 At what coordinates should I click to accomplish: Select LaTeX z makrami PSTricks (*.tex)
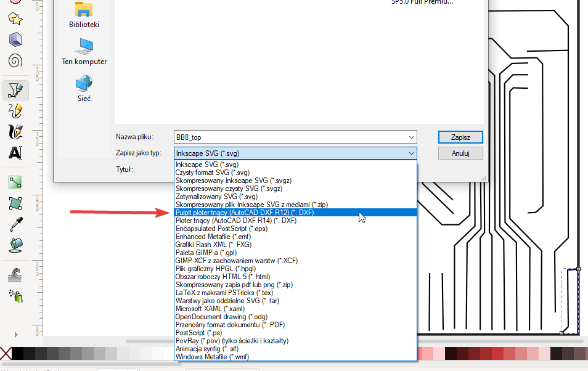coord(295,293)
